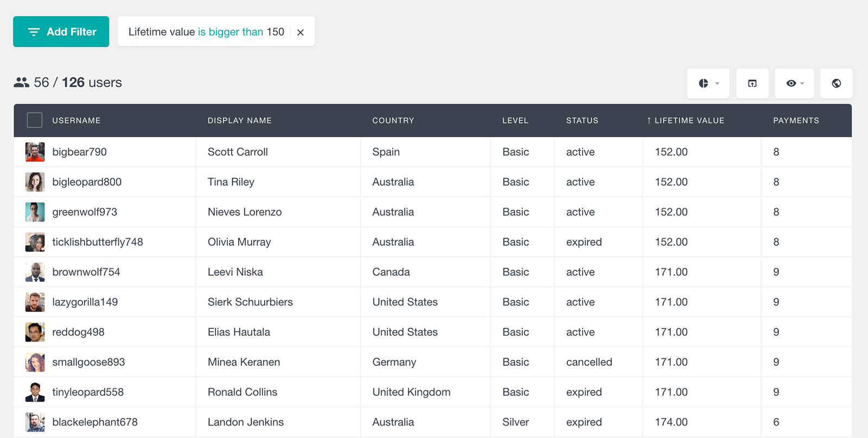Open username greenwolf973

point(85,212)
